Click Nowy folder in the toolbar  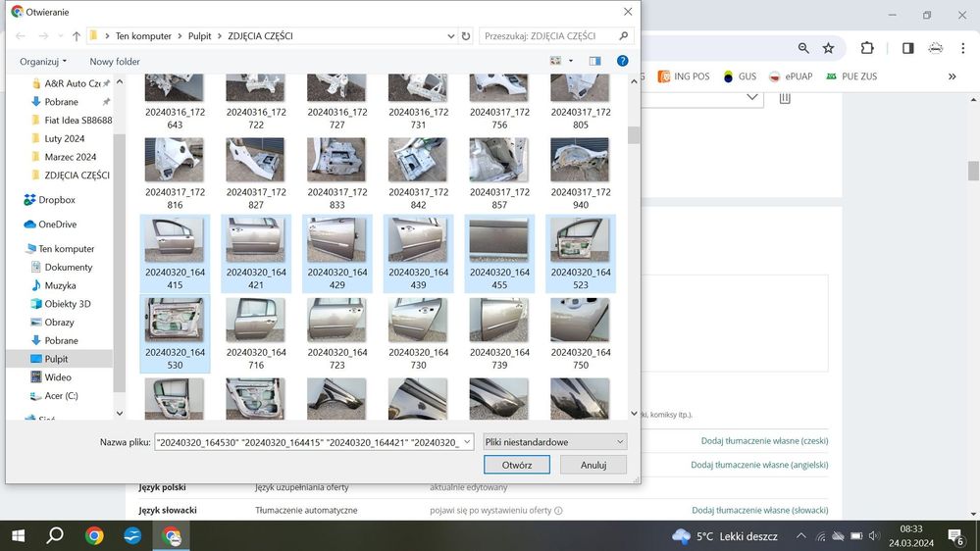point(115,62)
